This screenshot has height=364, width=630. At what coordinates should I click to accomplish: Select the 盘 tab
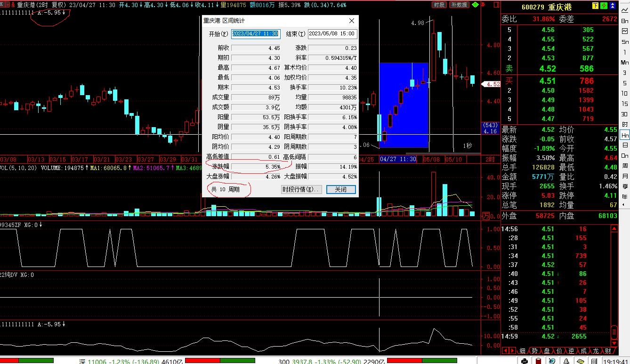(x=547, y=351)
